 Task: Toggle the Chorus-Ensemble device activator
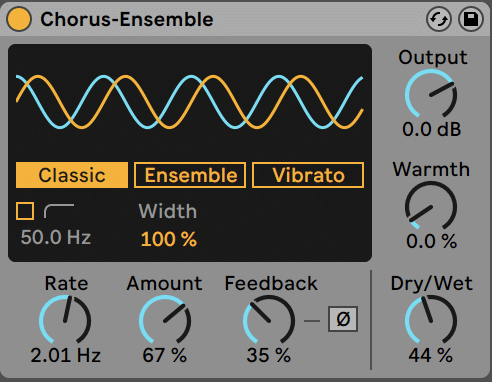[x=19, y=19]
